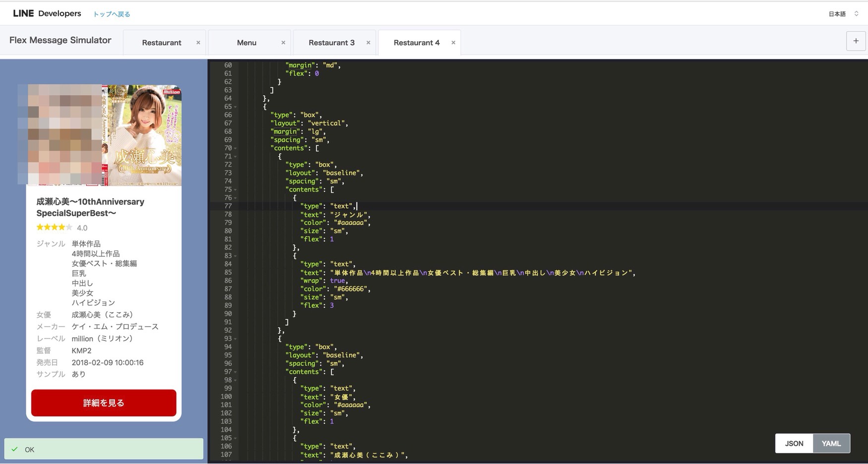This screenshot has height=464, width=868.
Task: Switch the code view to JSON
Action: point(794,443)
